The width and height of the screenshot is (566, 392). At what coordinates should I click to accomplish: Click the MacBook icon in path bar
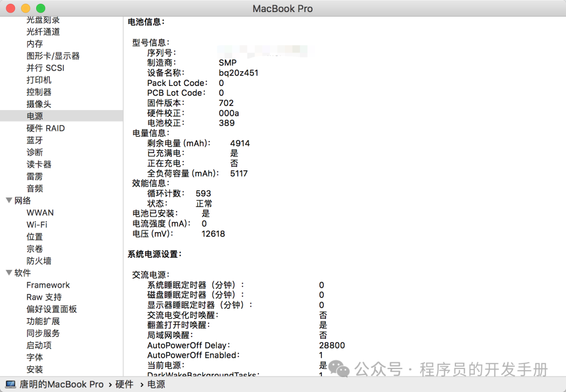10,385
